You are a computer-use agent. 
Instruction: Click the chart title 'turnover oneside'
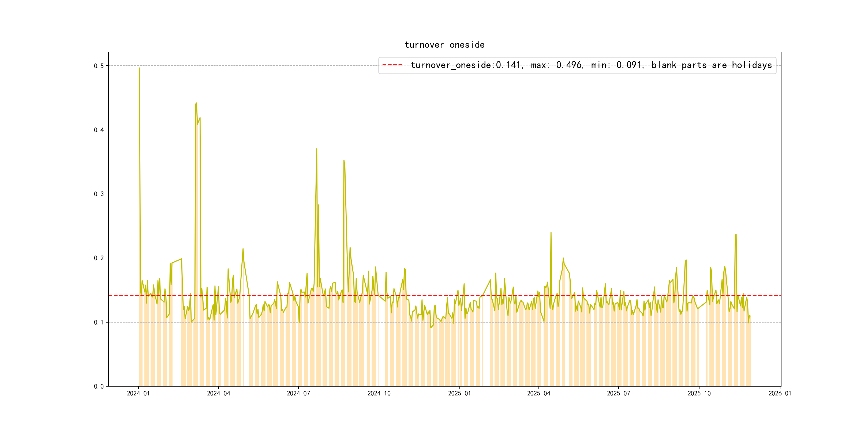pos(444,45)
